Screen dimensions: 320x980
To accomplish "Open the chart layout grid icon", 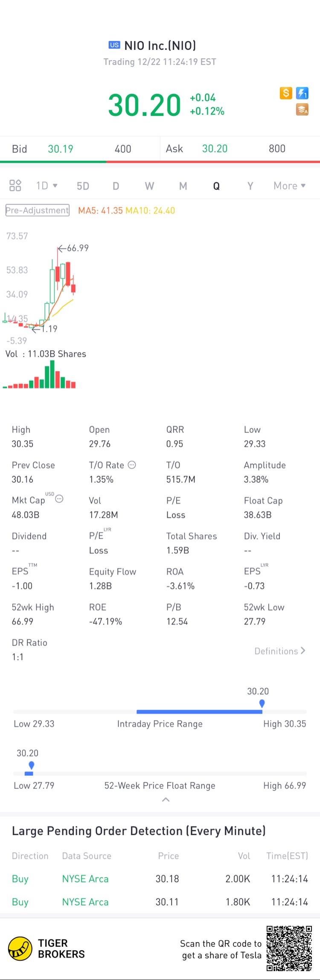I will (15, 186).
